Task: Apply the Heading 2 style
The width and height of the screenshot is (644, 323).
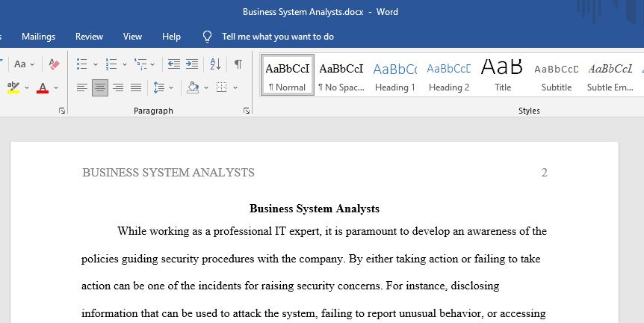Action: (449, 75)
